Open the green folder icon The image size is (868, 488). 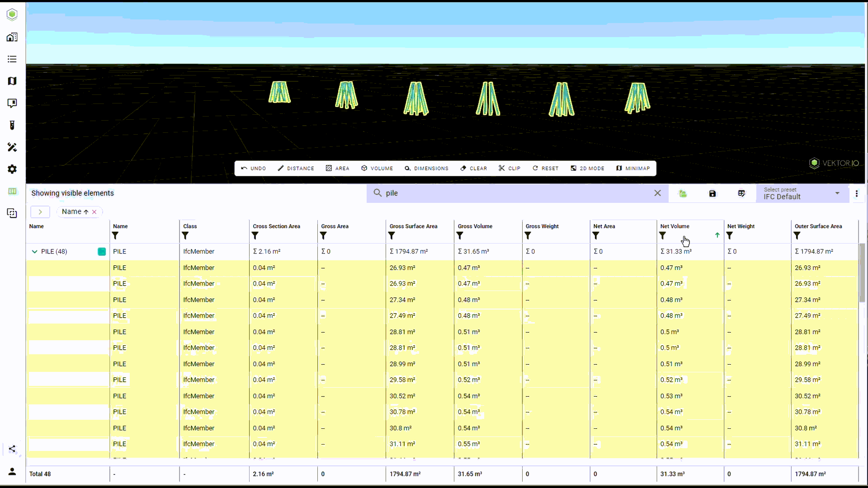click(683, 193)
